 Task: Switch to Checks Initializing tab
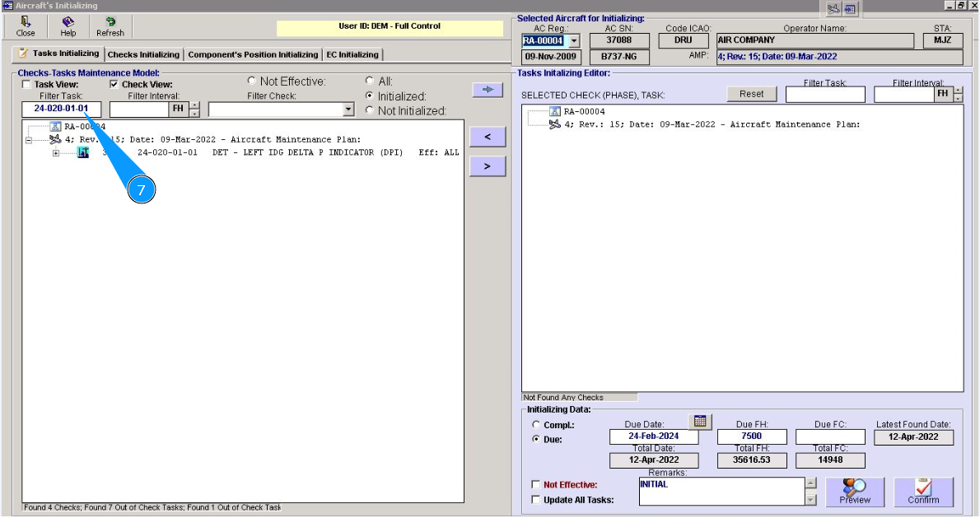(143, 54)
